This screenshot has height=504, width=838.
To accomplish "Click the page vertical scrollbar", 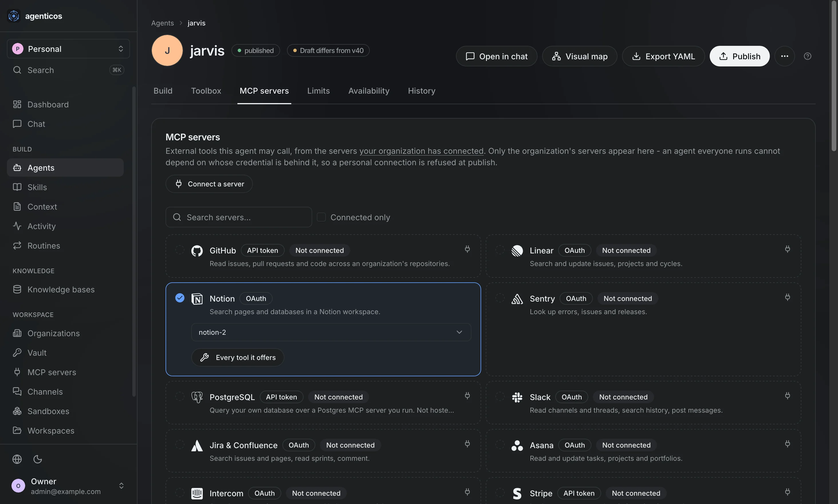I will pyautogui.click(x=834, y=76).
